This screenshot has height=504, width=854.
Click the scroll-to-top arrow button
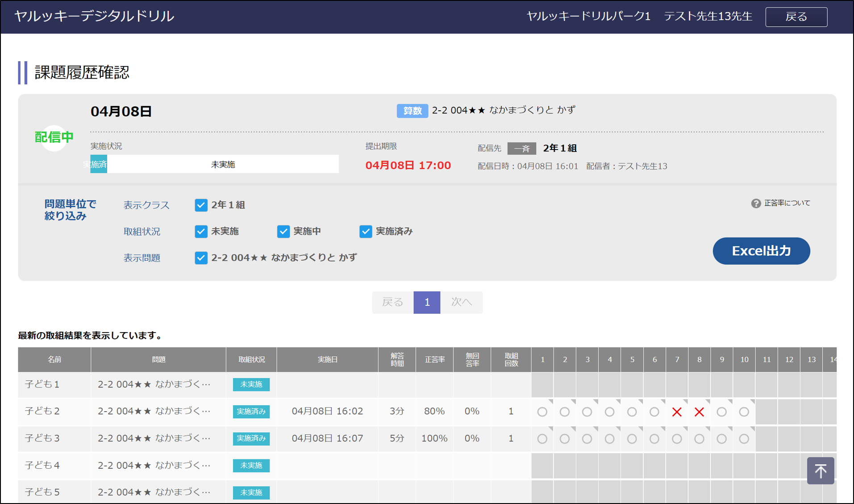tap(820, 471)
